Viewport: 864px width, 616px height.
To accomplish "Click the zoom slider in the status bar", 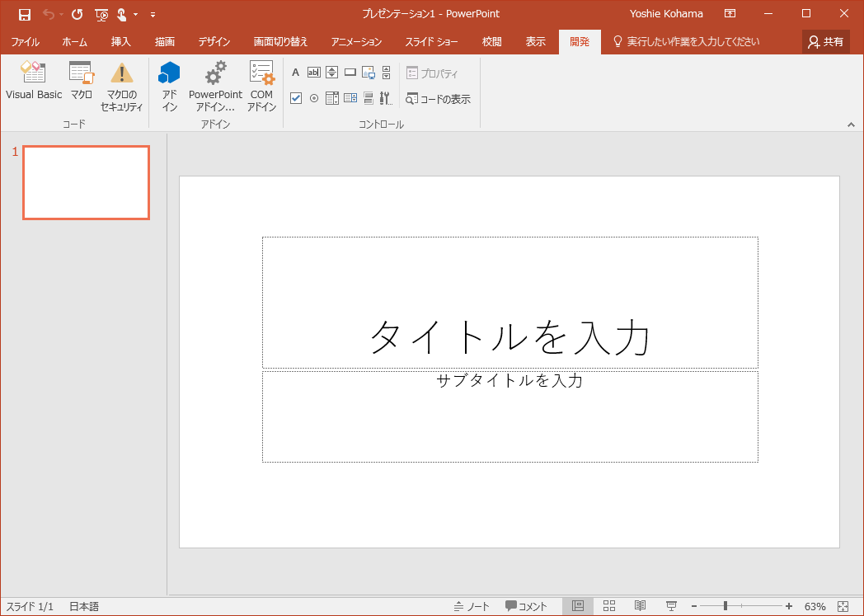I will pos(725,606).
